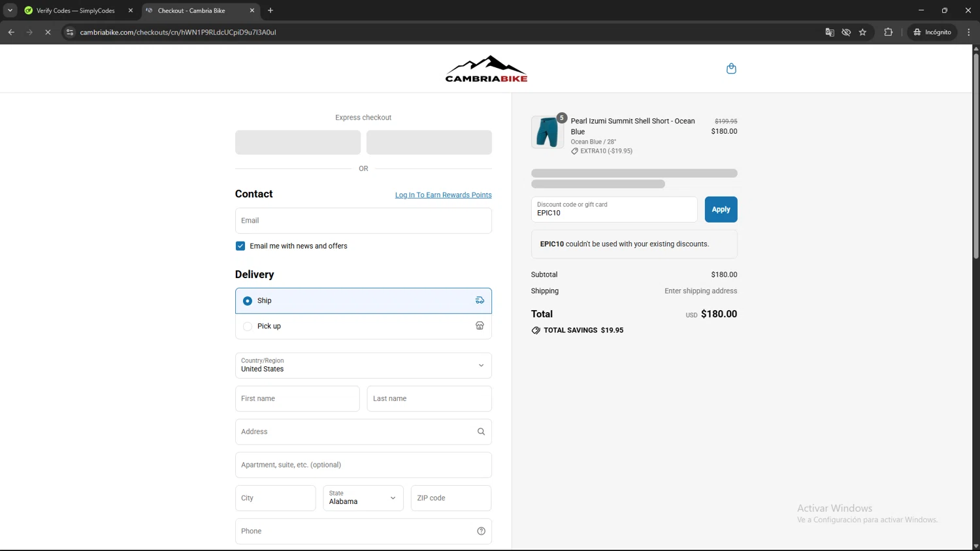Click the address search magnifier icon
The image size is (980, 551).
coord(481,432)
